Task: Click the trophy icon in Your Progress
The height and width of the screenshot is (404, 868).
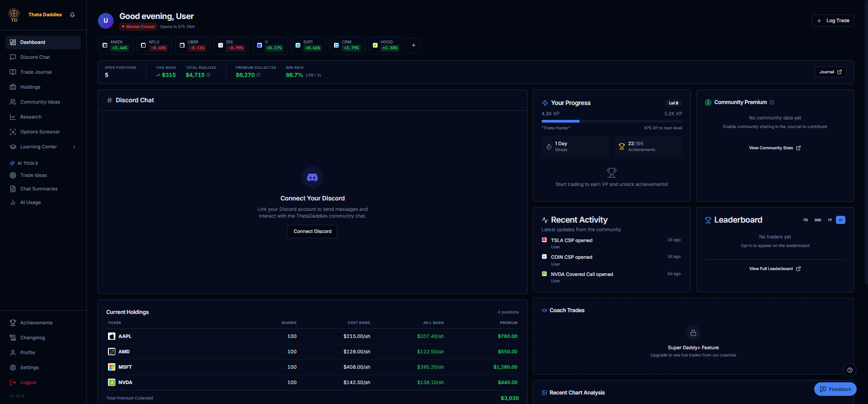Action: (x=612, y=173)
